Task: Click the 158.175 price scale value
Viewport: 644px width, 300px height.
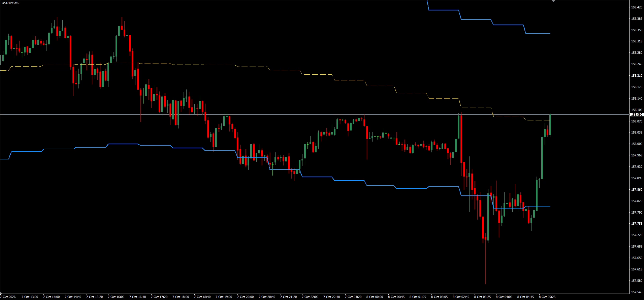Action: tap(636, 87)
